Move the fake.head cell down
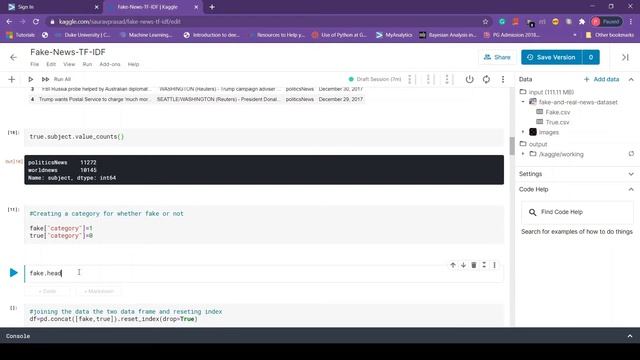Viewport: 640px width, 360px height. click(x=463, y=265)
